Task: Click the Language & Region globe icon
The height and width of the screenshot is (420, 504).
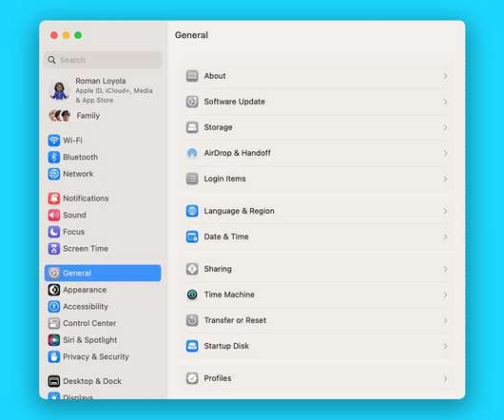Action: pos(192,211)
